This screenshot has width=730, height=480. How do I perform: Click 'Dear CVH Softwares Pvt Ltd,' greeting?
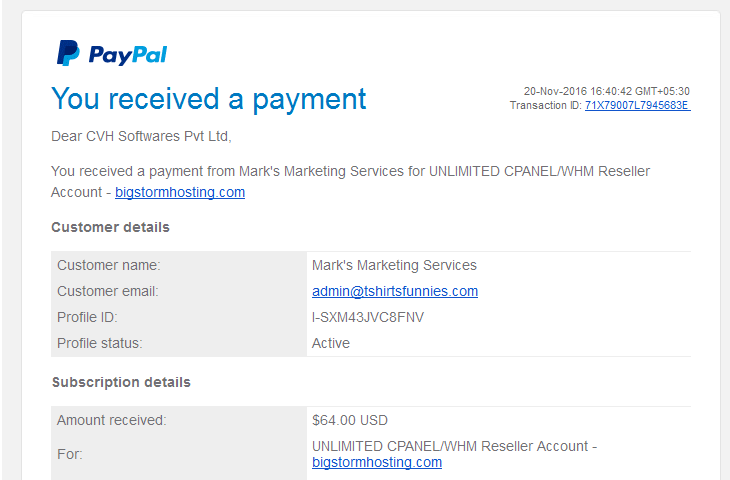(x=141, y=136)
